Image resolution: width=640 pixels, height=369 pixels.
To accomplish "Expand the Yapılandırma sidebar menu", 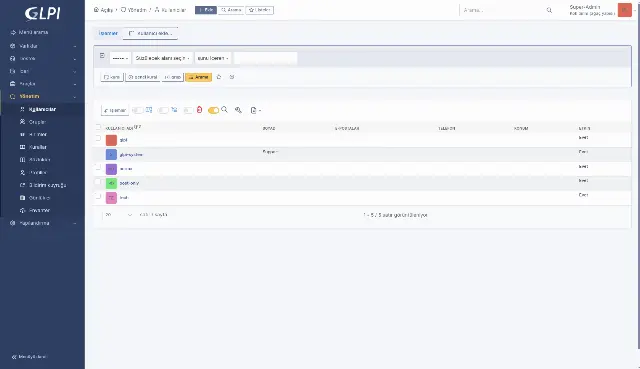I will click(42, 223).
